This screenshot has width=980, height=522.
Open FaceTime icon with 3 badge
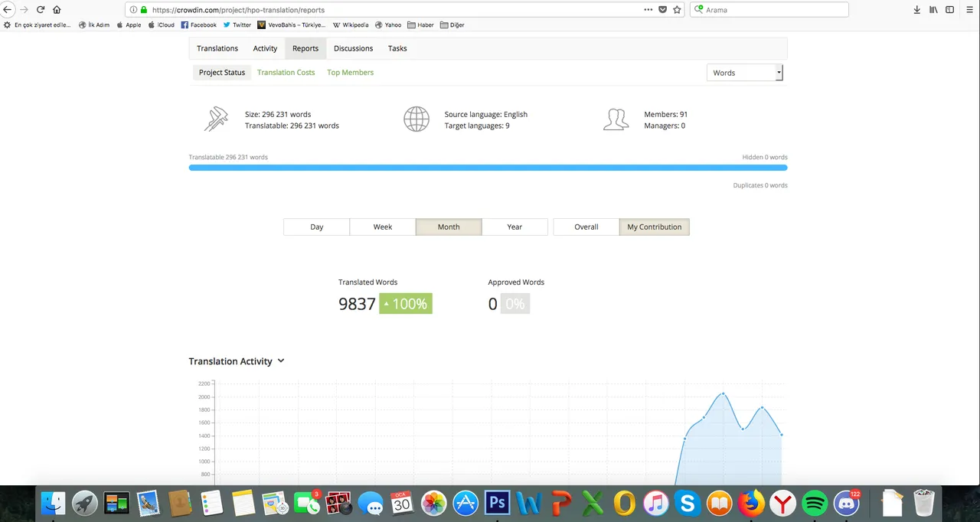306,503
